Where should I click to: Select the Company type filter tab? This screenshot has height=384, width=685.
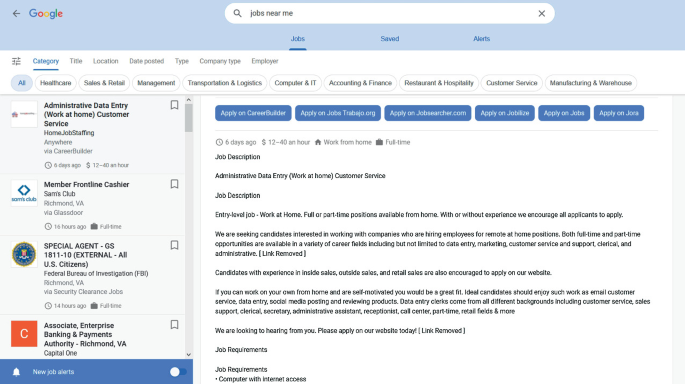click(220, 61)
